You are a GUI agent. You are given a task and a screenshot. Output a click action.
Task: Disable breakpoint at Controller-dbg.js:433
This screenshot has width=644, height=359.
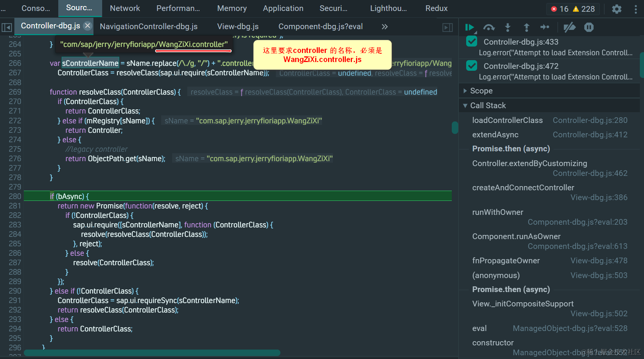click(471, 42)
